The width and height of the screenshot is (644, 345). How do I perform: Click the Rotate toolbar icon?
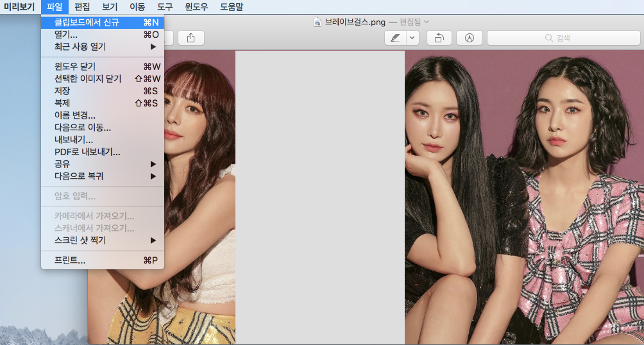click(439, 38)
